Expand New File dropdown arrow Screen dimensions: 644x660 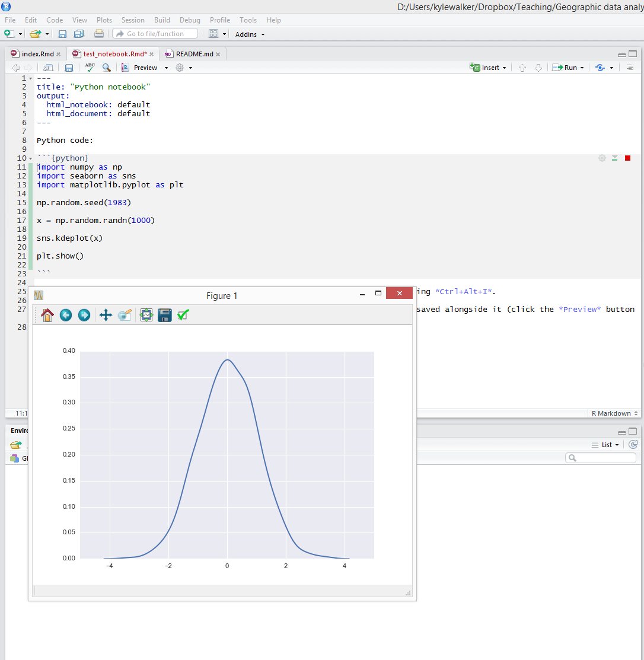coord(20,34)
